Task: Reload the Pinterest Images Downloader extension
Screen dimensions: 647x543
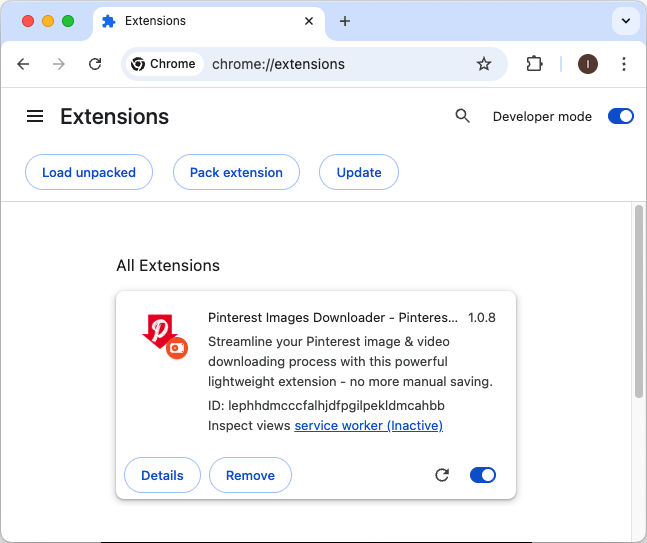Action: pos(442,475)
